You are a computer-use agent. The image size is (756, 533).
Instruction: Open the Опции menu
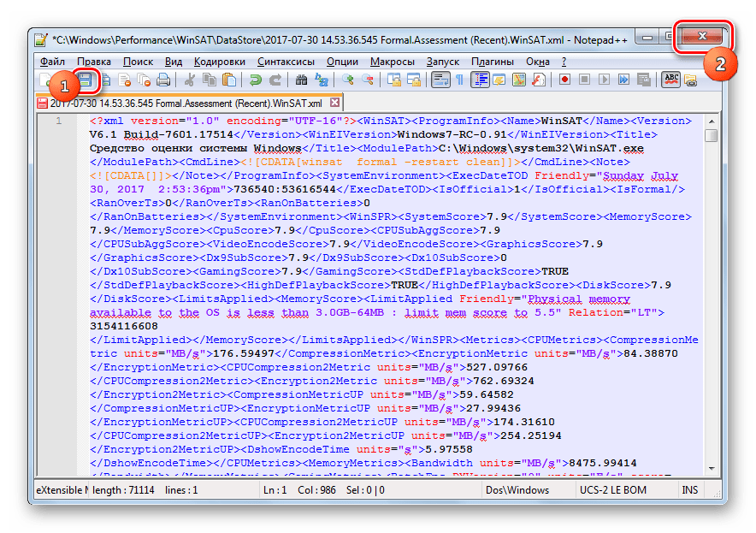pos(342,62)
